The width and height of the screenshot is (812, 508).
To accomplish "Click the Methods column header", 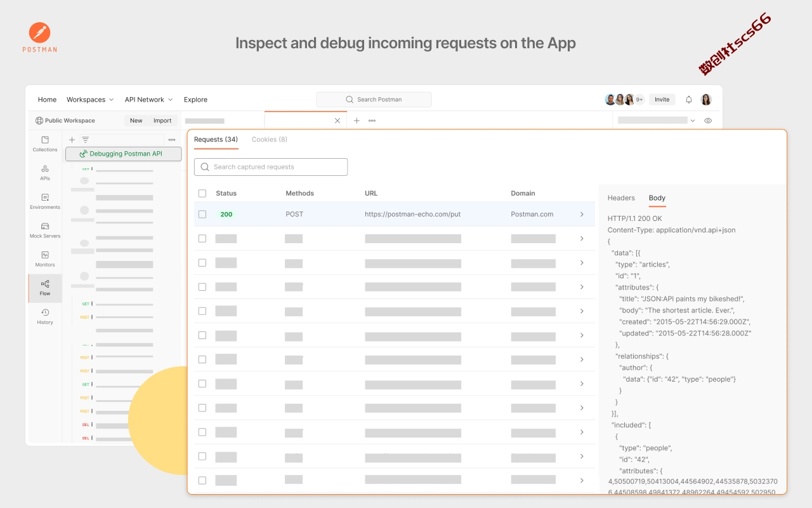I will [x=299, y=193].
